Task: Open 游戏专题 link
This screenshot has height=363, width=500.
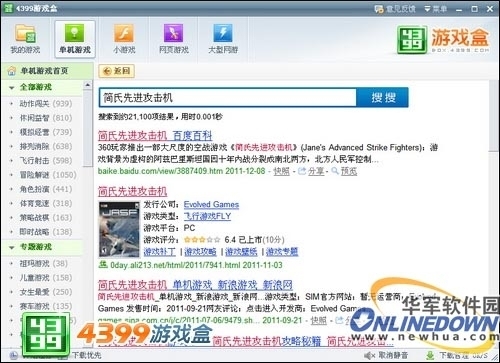Action: [282, 251]
